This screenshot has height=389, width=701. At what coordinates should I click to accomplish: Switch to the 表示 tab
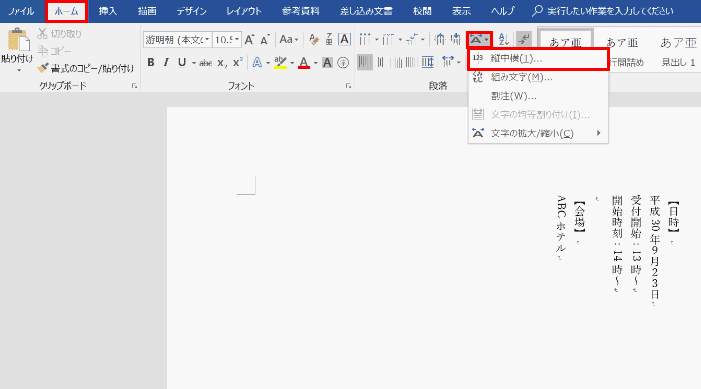461,11
